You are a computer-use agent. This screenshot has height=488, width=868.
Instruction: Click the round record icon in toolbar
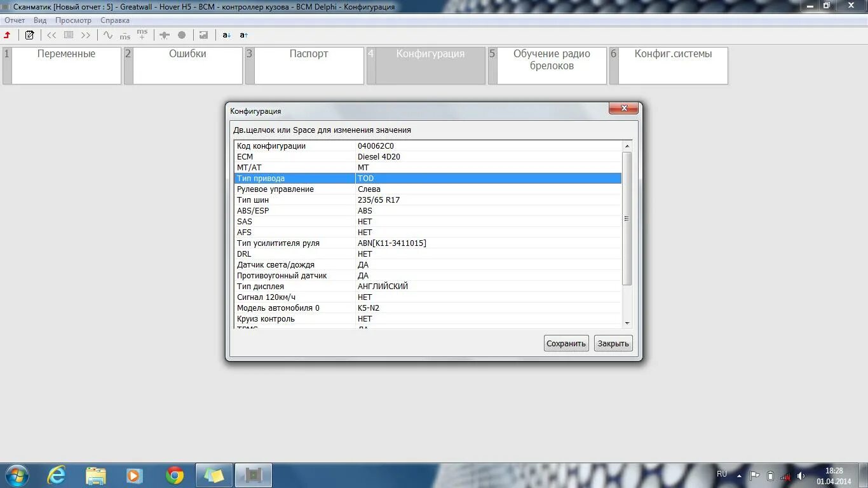(182, 36)
